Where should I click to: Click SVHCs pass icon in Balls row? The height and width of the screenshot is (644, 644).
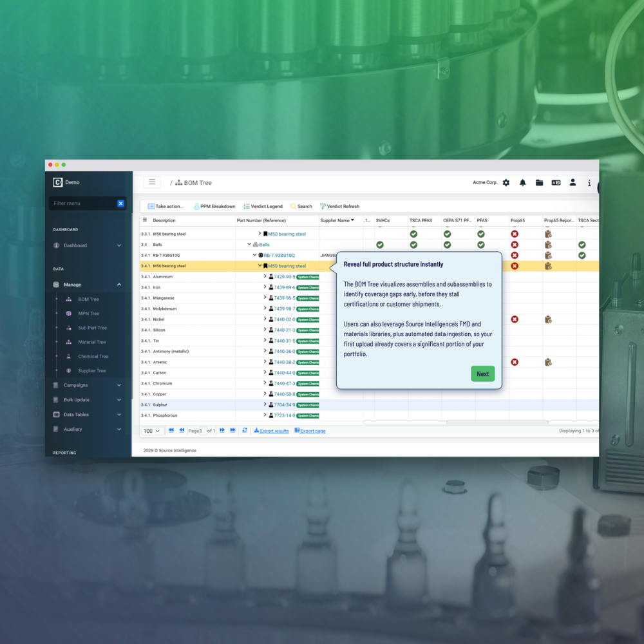point(380,245)
